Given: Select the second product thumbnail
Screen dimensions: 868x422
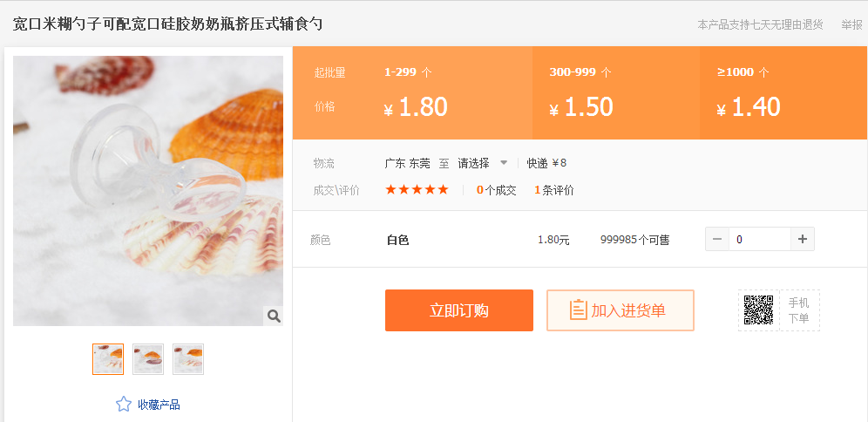Looking at the screenshot, I should pos(148,359).
